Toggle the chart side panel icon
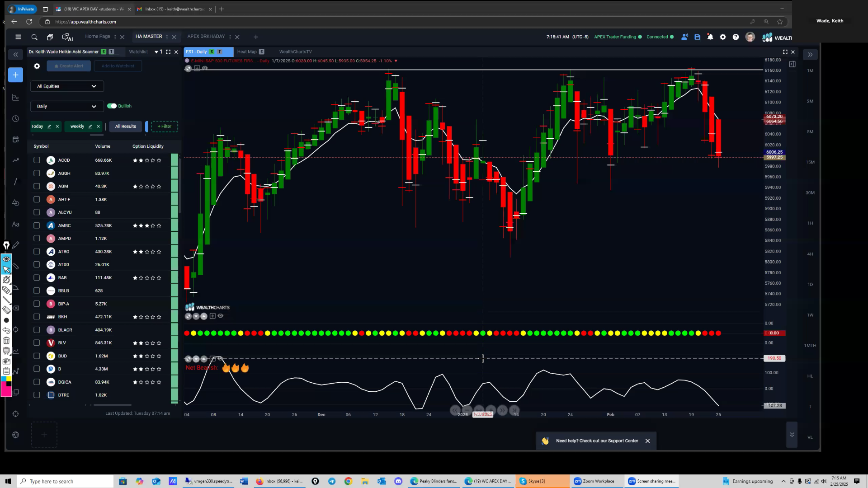 click(x=793, y=64)
